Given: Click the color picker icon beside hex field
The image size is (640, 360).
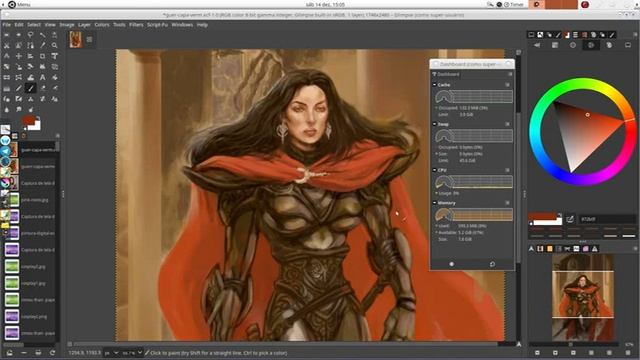Looking at the screenshot, I should click(570, 219).
